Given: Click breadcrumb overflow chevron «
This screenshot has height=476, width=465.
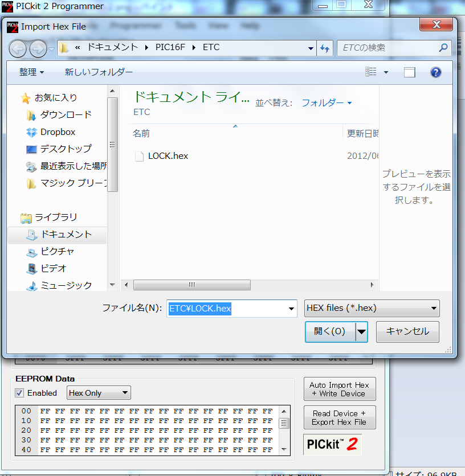Looking at the screenshot, I should (77, 48).
